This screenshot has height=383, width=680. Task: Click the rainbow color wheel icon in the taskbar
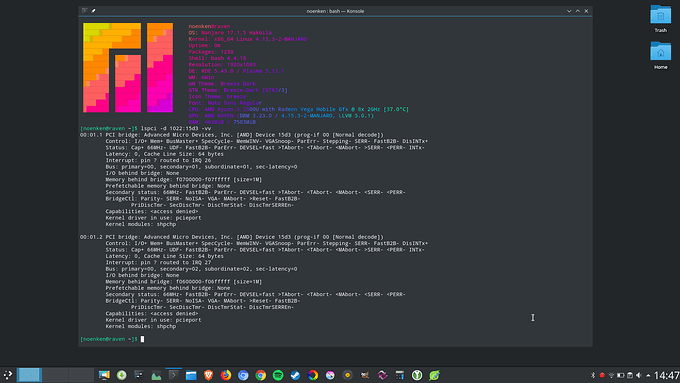tap(313, 375)
